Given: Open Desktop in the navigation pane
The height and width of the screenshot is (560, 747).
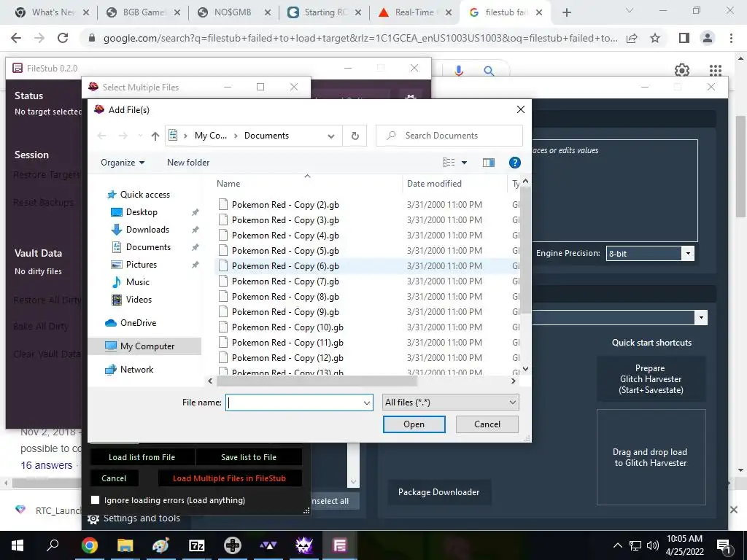Looking at the screenshot, I should 142,212.
